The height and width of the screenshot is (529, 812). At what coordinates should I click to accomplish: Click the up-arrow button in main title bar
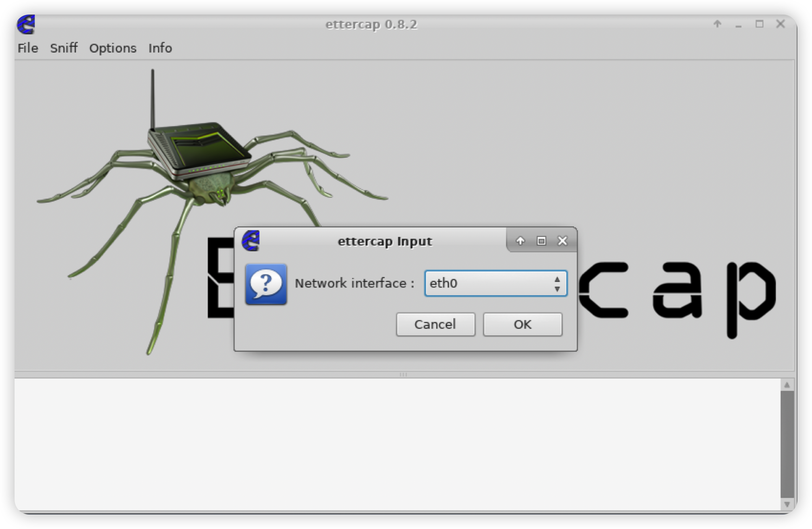717,24
